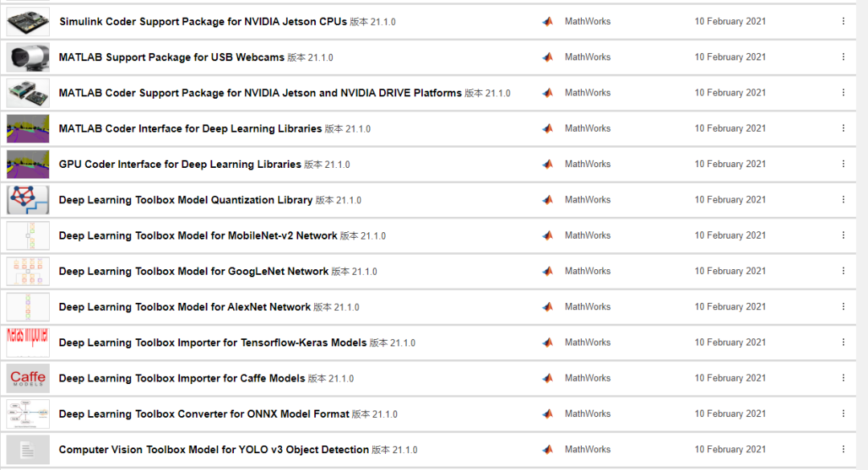The width and height of the screenshot is (868, 470).
Task: Click 10 February 2021 date in GPU Coder Interface row
Action: 730,164
